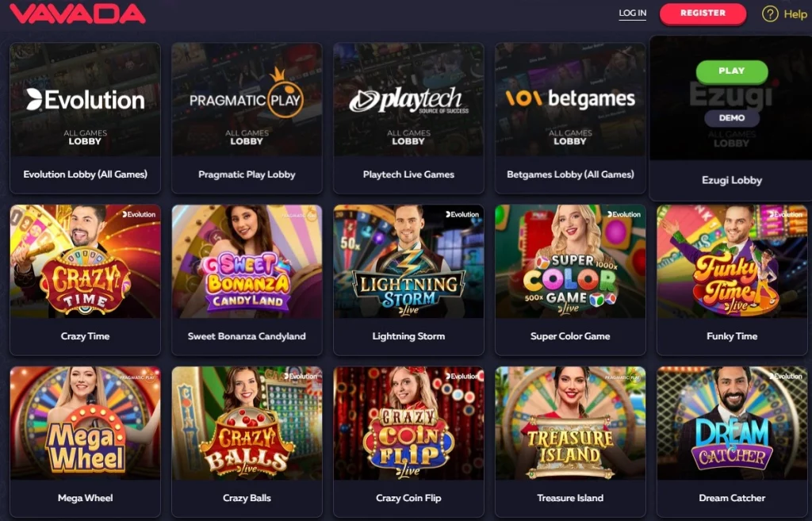The height and width of the screenshot is (521, 812).
Task: Click the REGISTER button
Action: tap(703, 13)
